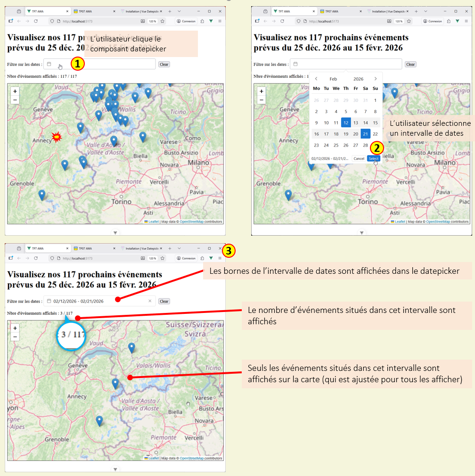Confirm date range with the Select button
475x476 pixels.
[373, 158]
